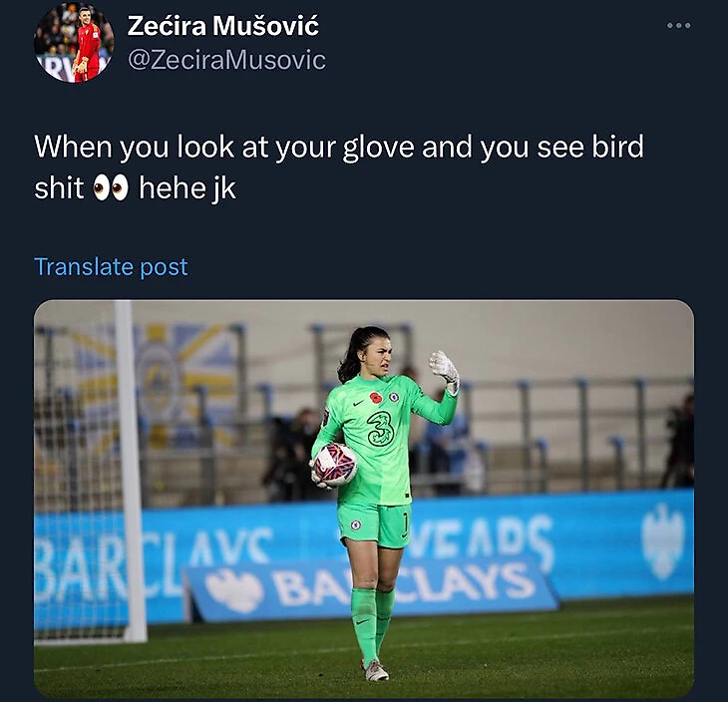Open the three-dot more options menu

[x=679, y=26]
